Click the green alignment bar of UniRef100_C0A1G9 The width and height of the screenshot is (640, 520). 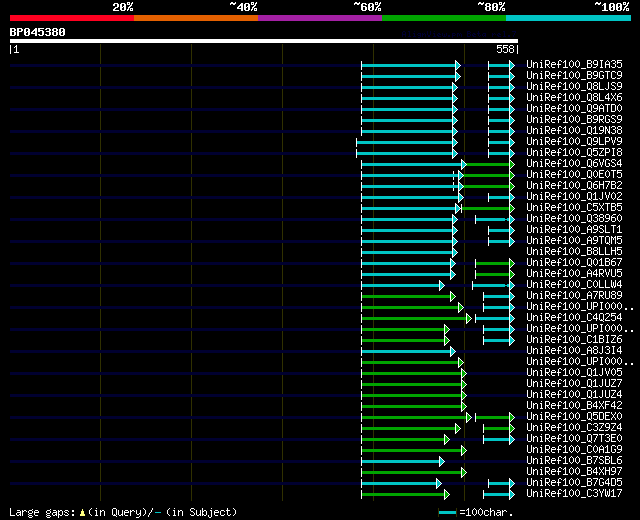[x=412, y=451]
